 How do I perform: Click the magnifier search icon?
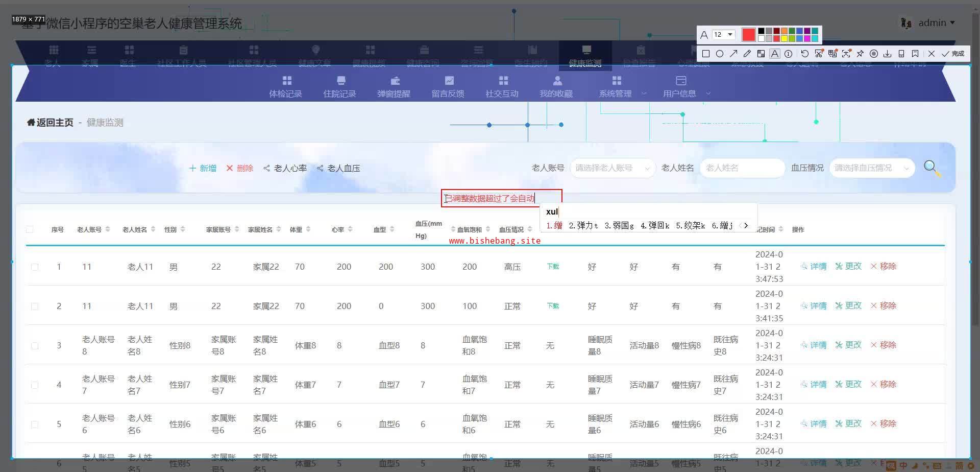[x=932, y=168]
